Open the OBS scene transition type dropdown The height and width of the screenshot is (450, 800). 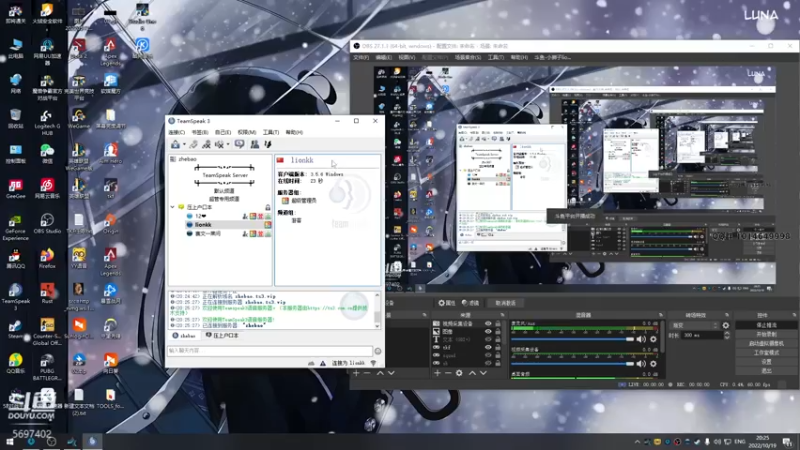pos(694,325)
